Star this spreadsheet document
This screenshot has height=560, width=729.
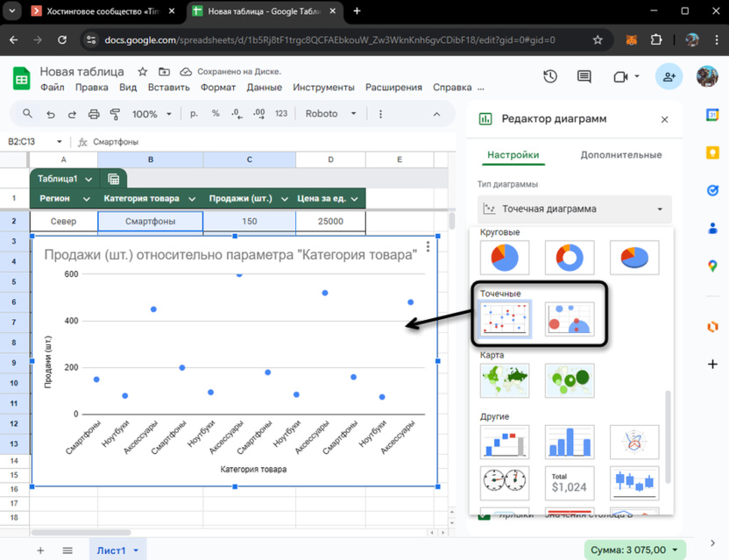143,72
